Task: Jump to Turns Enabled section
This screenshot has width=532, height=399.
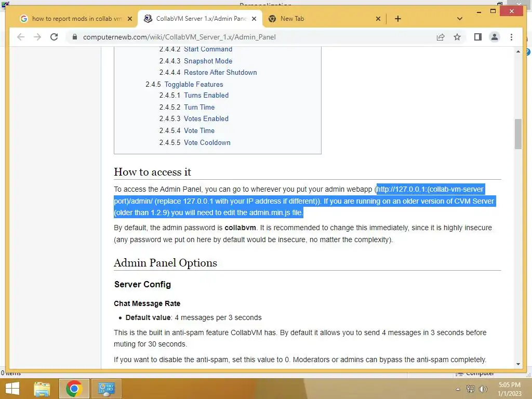Action: pyautogui.click(x=206, y=96)
